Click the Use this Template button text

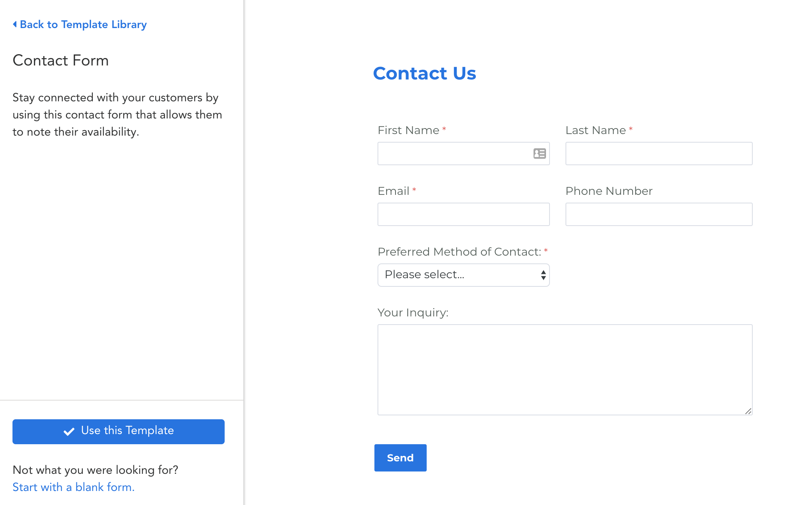[127, 431]
